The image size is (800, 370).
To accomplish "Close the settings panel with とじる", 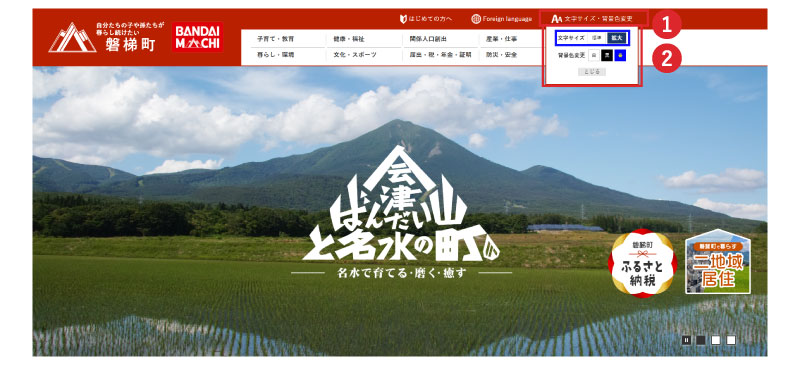I will (x=592, y=72).
